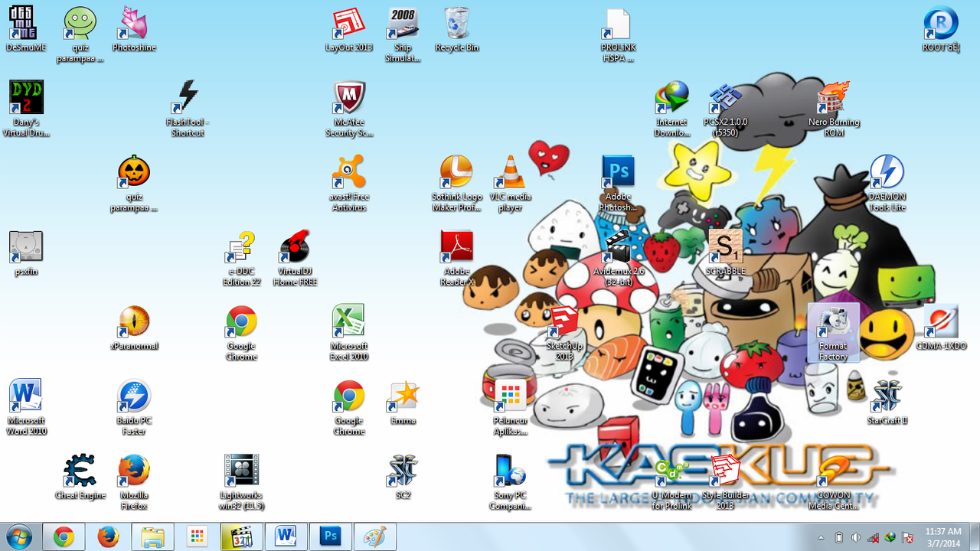Click the taskbar clock showing 11:37 AM

942,537
